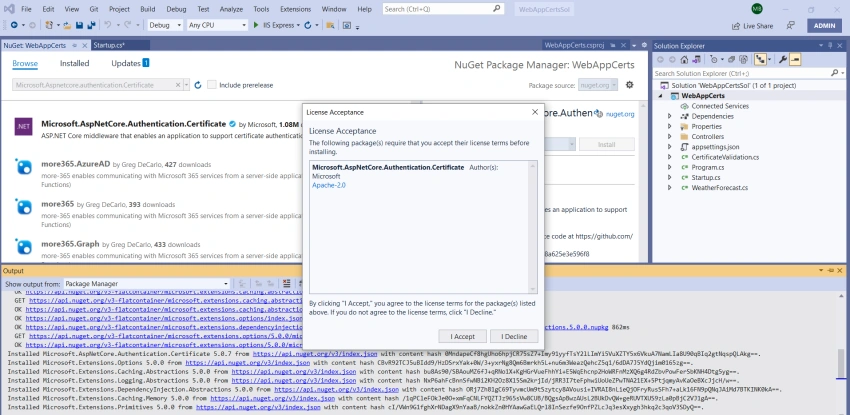Click the Open File folder icon
Image resolution: width=850 pixels, height=415 pixels.
click(x=67, y=25)
